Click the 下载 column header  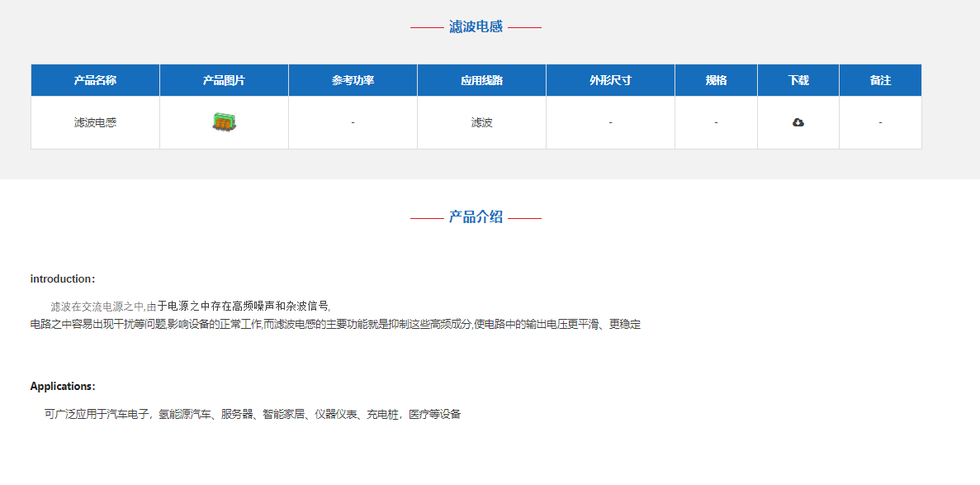[798, 80]
